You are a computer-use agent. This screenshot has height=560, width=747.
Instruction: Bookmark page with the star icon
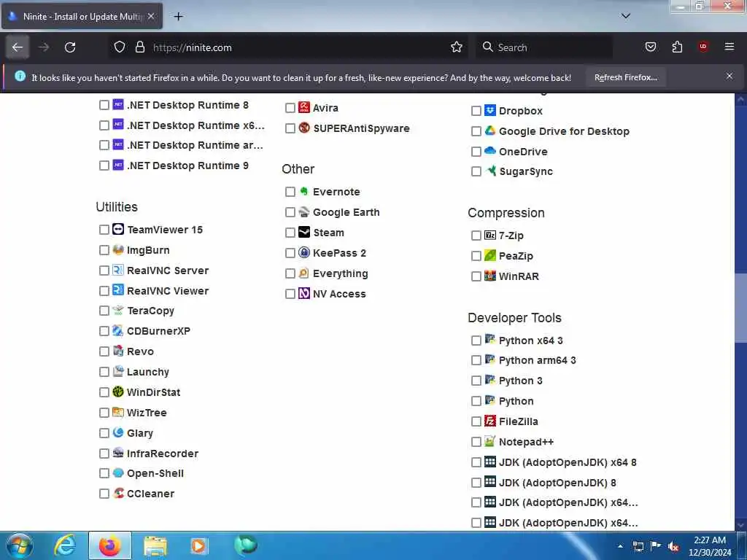pos(457,47)
